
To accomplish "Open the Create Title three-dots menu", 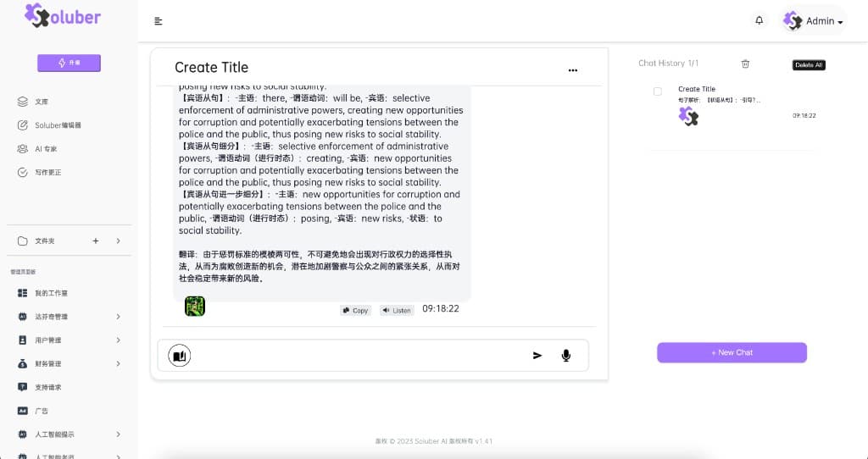I will [x=573, y=70].
